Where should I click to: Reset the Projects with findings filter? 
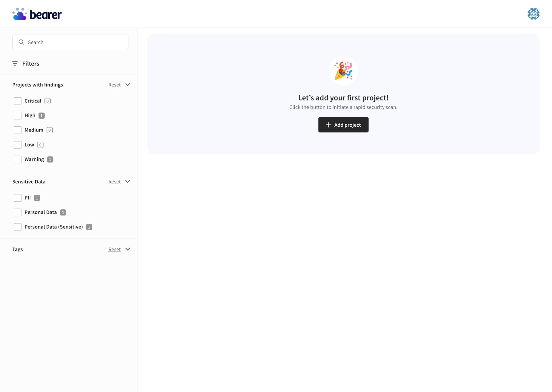114,85
